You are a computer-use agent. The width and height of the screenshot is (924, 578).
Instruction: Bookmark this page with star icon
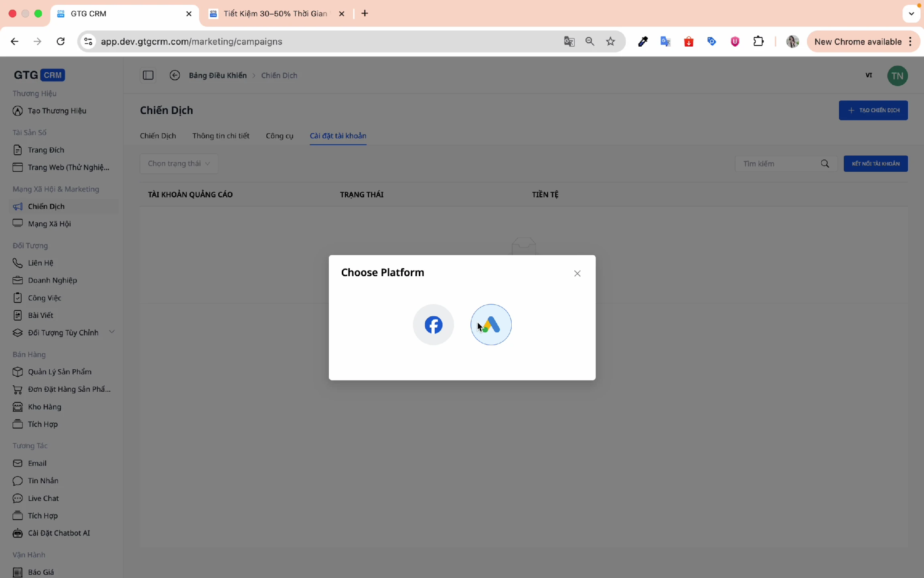[x=610, y=41]
